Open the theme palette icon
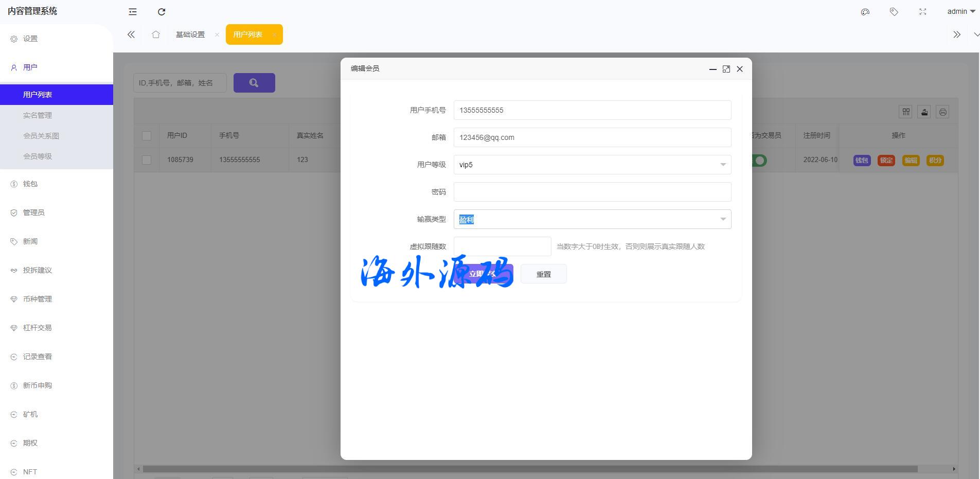 click(865, 12)
